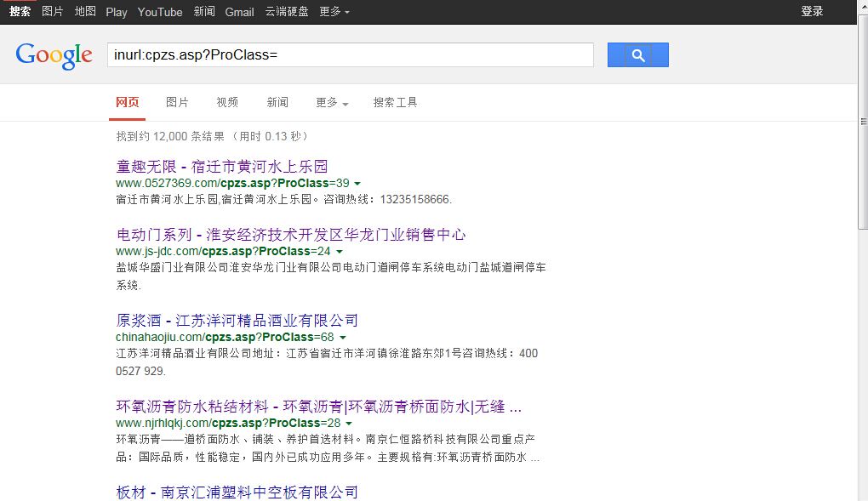
Task: Open result 电动门系列 - 淮安经济技术开发区华龙门业销售中心
Action: coord(291,235)
